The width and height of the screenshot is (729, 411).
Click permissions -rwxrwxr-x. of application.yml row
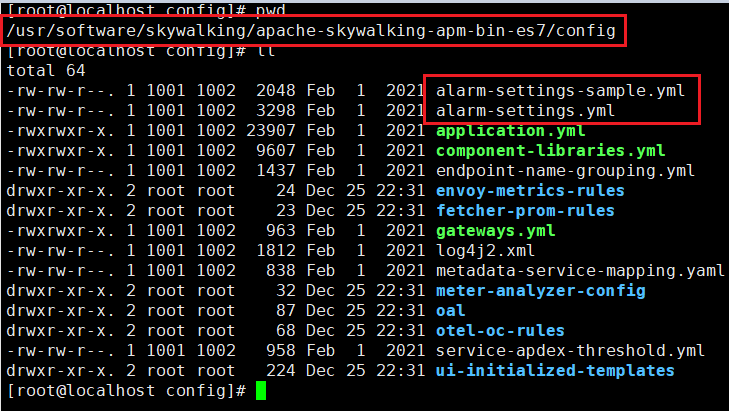point(61,131)
